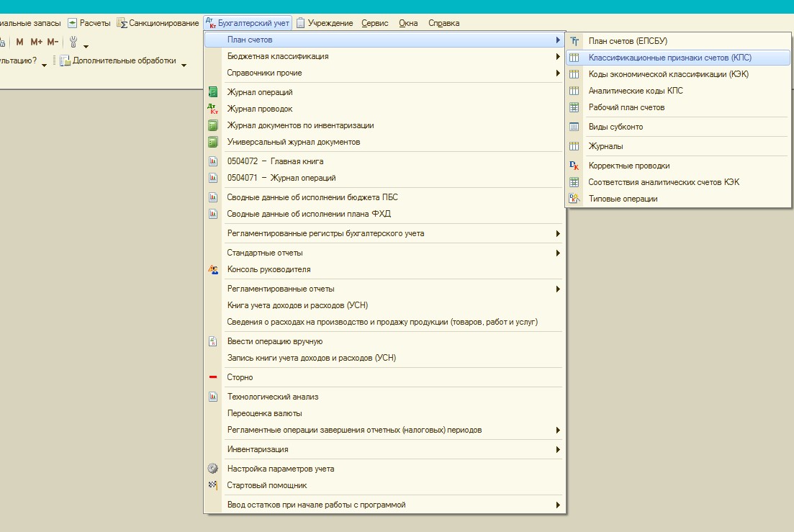The width and height of the screenshot is (794, 532).
Task: Open Типовые операции
Action: tap(623, 199)
